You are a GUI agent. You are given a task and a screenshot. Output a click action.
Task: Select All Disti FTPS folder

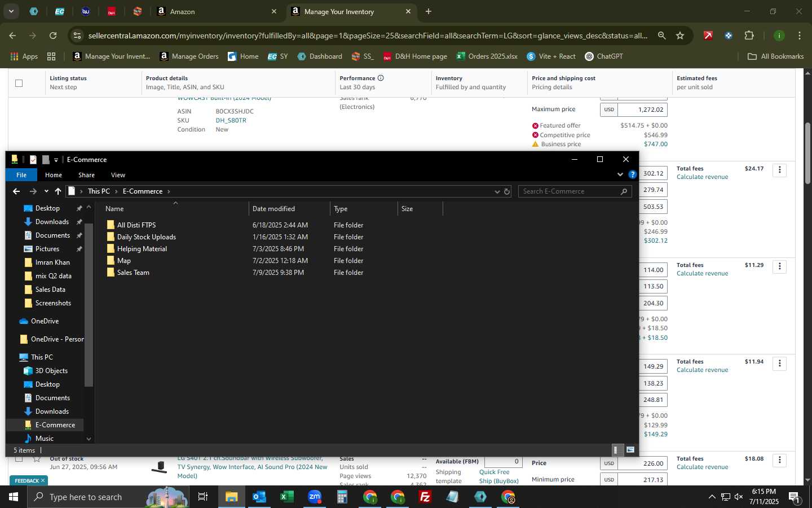[136, 225]
